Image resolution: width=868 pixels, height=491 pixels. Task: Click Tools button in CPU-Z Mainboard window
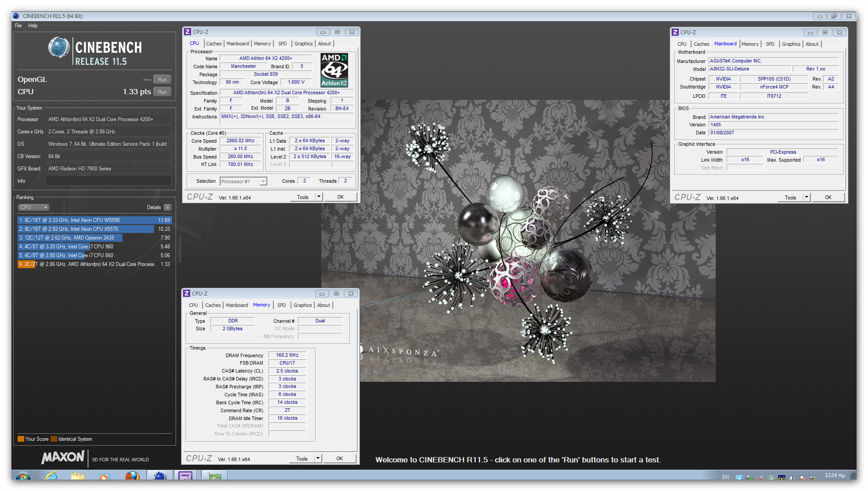pyautogui.click(x=791, y=197)
